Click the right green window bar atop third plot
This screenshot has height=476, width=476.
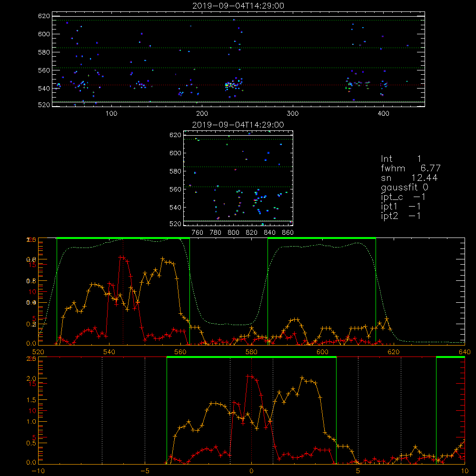(322, 238)
